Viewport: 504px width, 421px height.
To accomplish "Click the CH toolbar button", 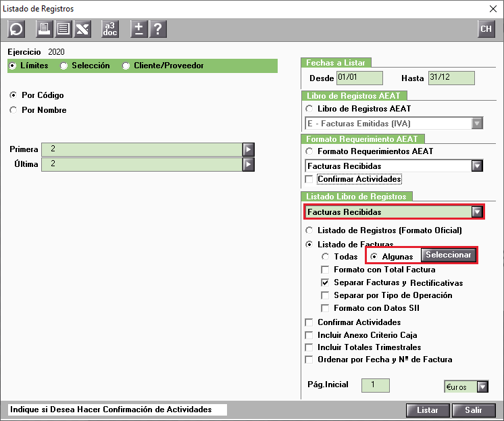I will [x=486, y=29].
